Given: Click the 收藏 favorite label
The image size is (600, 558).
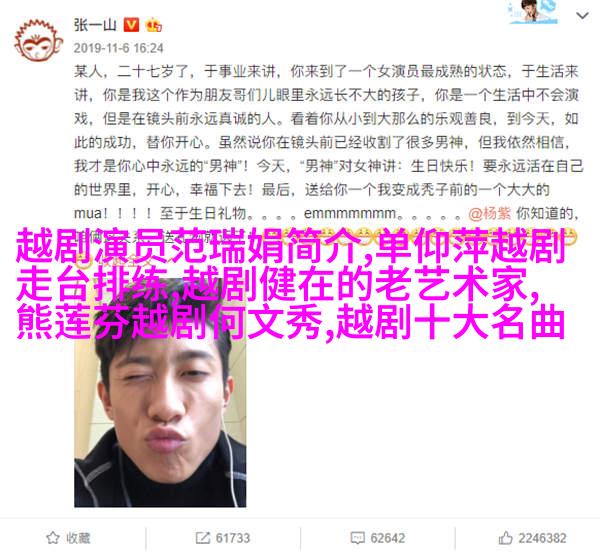Looking at the screenshot, I should pos(78,538).
